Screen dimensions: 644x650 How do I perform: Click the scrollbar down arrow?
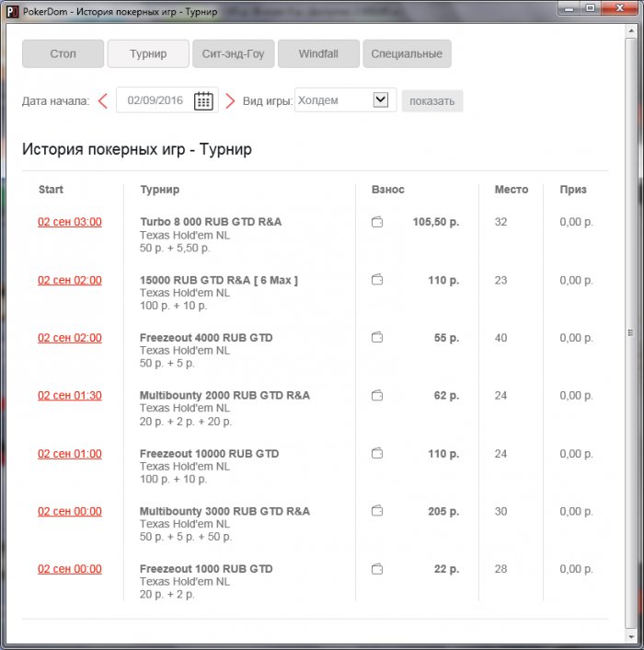[630, 636]
